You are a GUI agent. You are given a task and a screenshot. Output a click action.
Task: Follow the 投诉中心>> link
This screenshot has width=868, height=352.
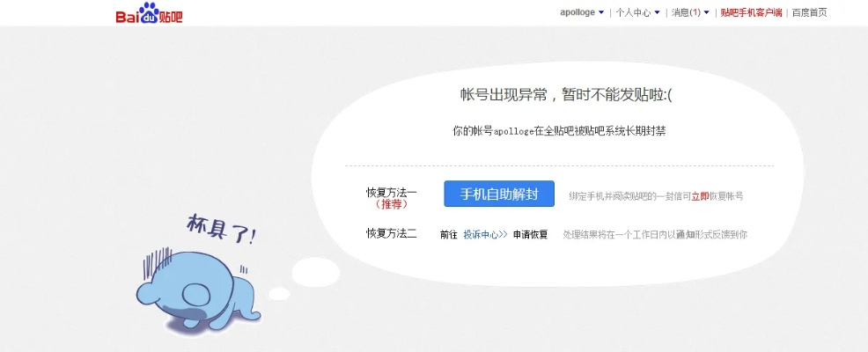pos(486,234)
